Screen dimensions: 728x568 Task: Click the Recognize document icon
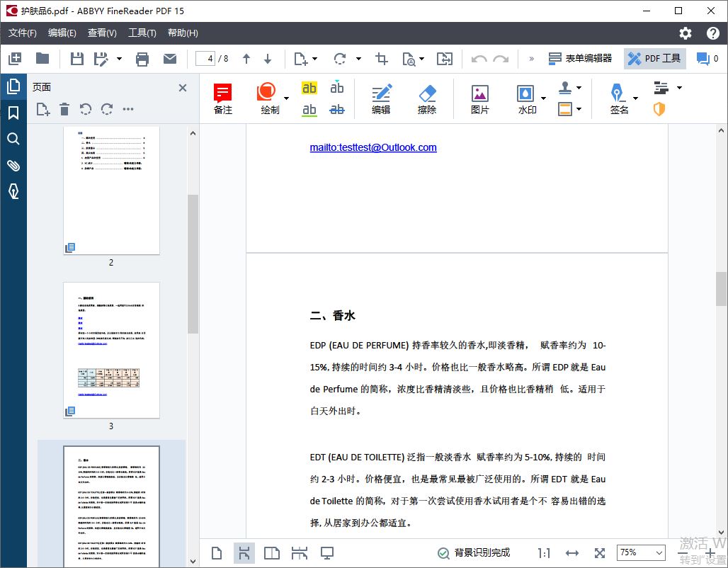[409, 59]
